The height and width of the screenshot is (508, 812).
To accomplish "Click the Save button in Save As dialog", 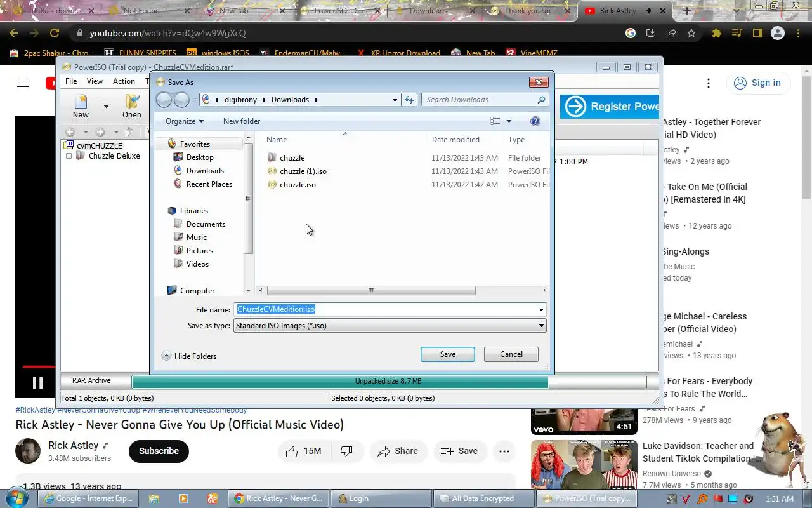I will pyautogui.click(x=447, y=354).
